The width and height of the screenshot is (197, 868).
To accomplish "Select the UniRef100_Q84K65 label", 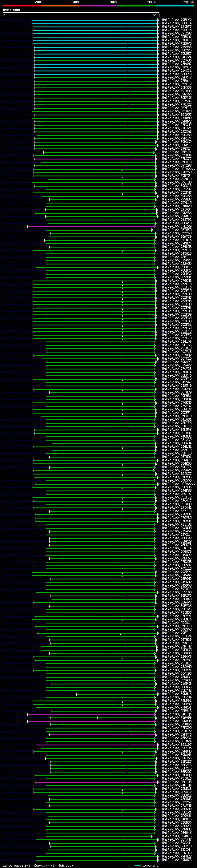I will 176,464.
